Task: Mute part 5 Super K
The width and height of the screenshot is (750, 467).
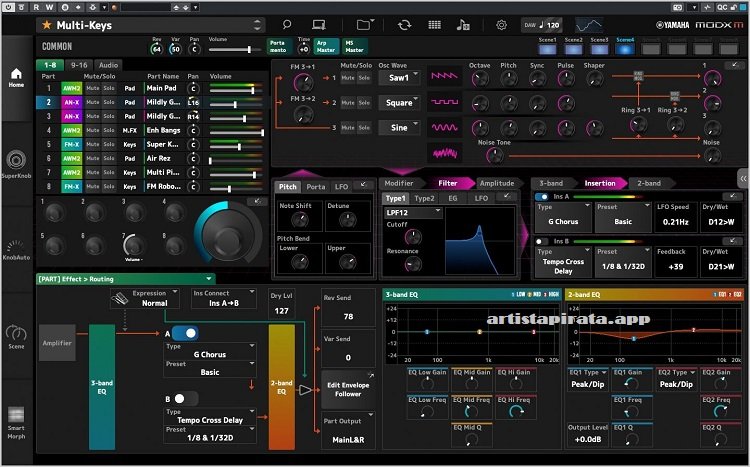Action: [x=93, y=144]
